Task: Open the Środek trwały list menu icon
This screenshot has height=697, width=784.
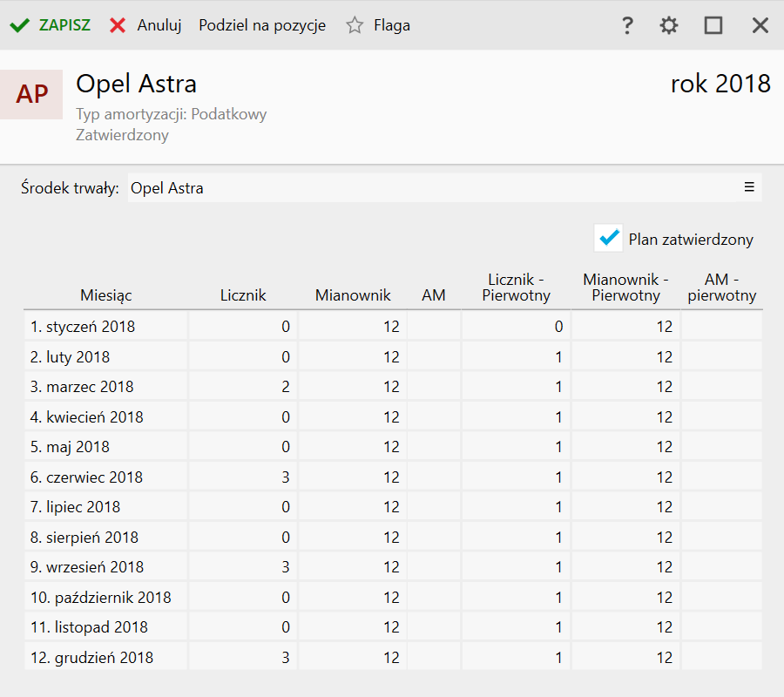Action: [749, 186]
